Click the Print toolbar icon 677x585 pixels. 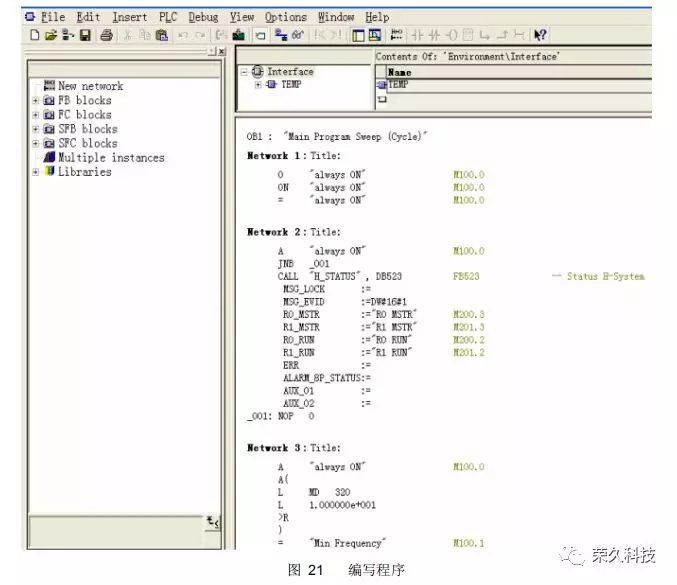coord(106,35)
